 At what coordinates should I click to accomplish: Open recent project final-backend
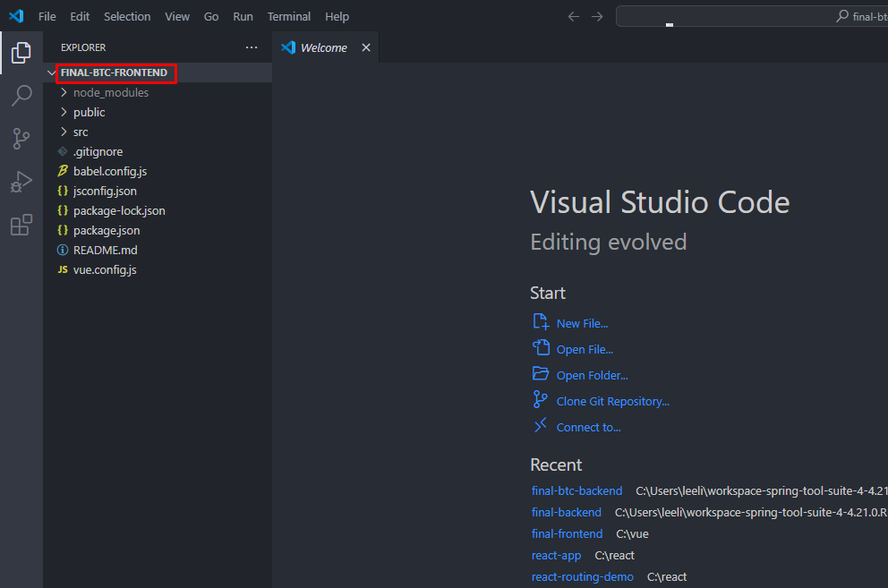pos(567,512)
